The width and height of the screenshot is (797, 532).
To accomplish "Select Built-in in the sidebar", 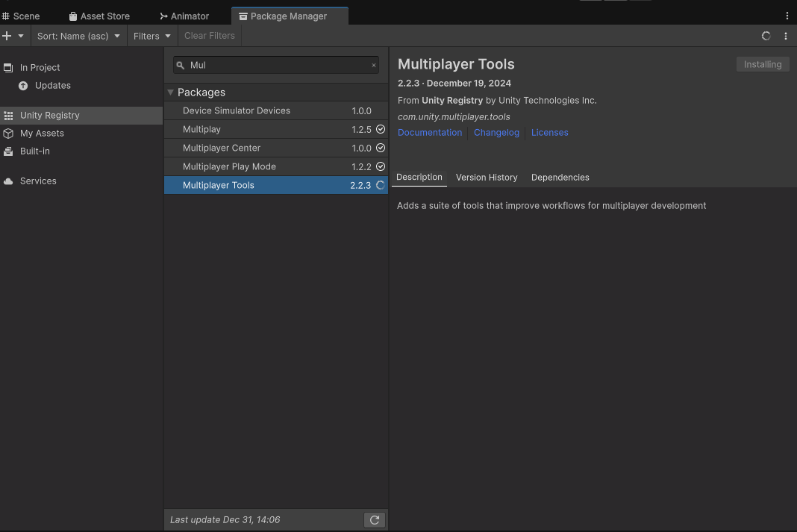I will 81,151.
